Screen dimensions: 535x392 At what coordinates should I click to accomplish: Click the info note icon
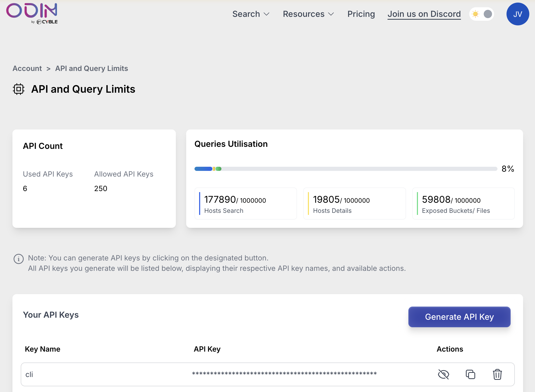pyautogui.click(x=19, y=259)
